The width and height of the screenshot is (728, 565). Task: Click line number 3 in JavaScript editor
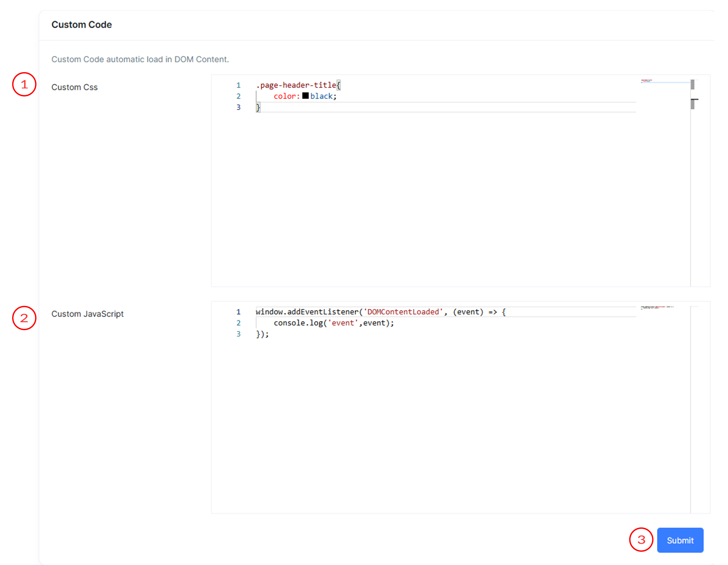[238, 333]
